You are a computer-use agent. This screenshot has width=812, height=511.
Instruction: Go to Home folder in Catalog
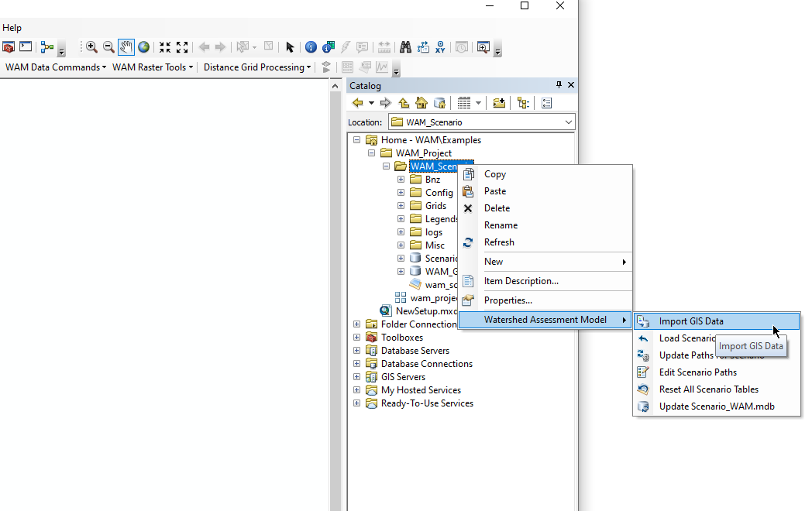click(x=421, y=103)
